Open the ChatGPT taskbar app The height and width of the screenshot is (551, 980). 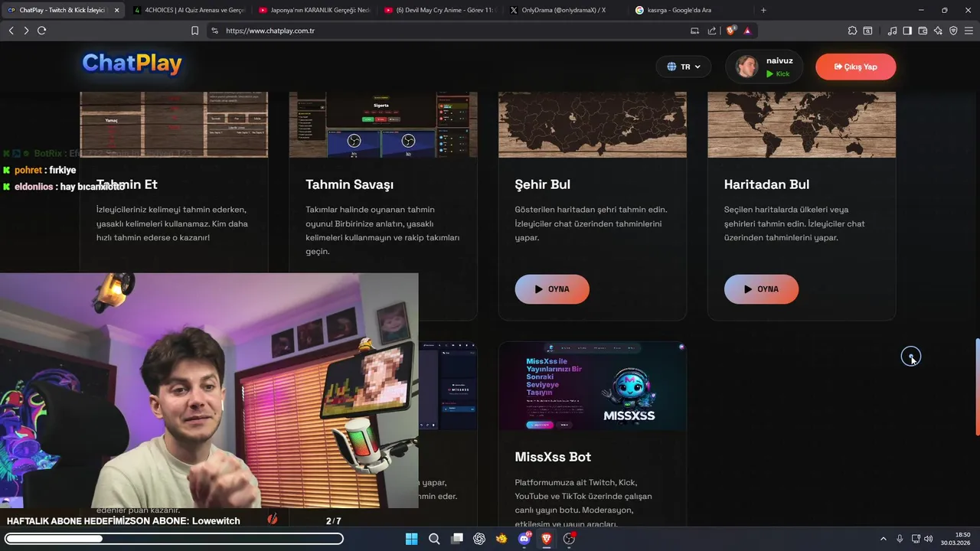pos(479,539)
